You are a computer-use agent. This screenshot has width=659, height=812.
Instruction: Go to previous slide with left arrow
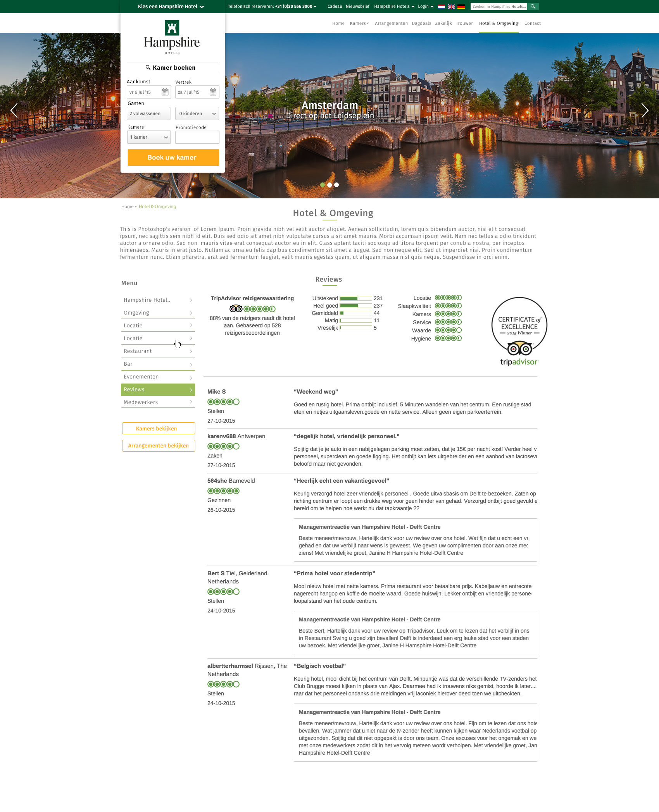pyautogui.click(x=14, y=110)
